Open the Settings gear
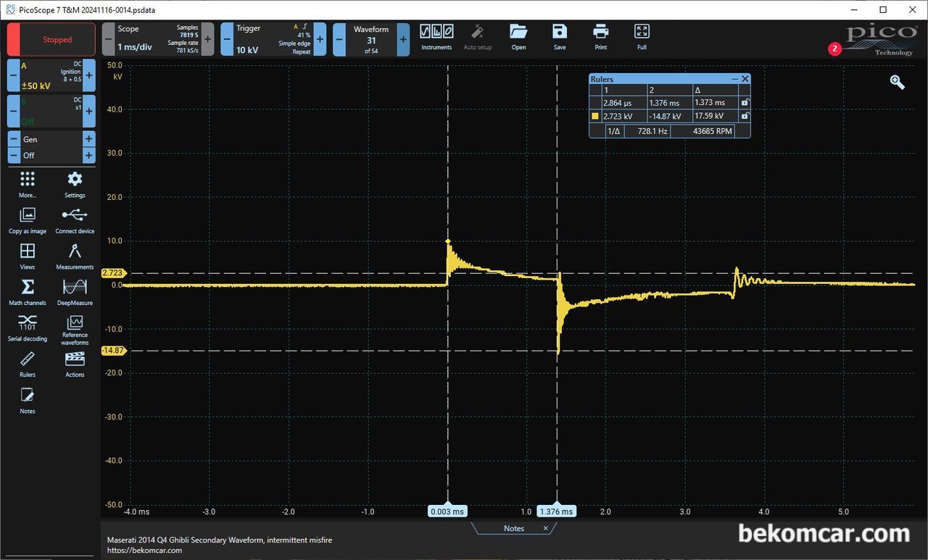Image resolution: width=928 pixels, height=560 pixels. pyautogui.click(x=75, y=184)
